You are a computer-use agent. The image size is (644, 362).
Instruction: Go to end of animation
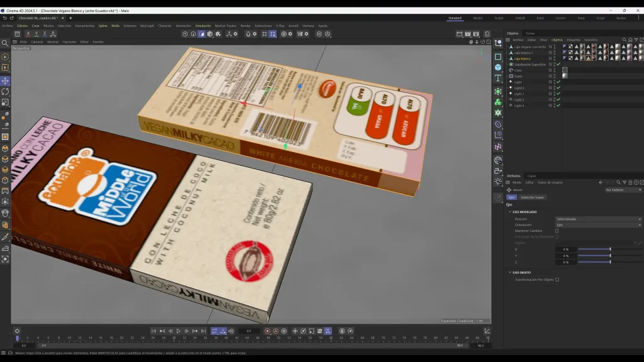[x=203, y=331]
